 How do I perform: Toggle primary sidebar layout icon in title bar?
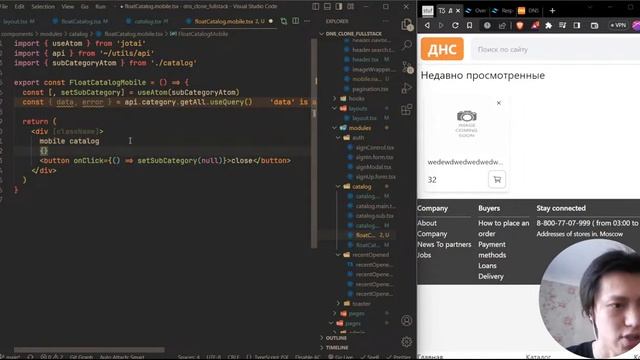(316, 7)
